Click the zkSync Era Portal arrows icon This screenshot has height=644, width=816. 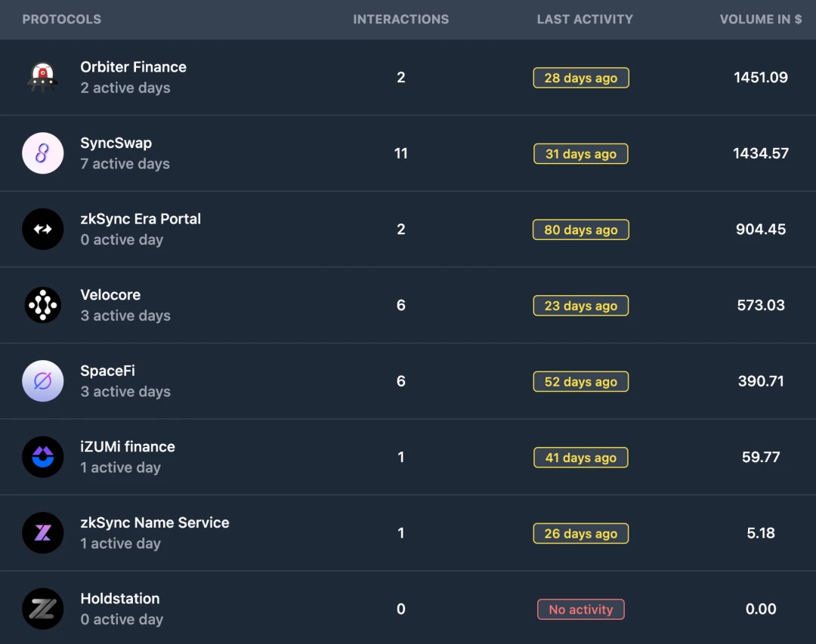42,230
